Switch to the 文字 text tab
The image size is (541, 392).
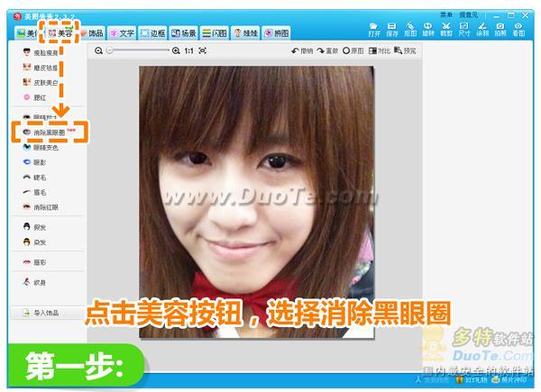pyautogui.click(x=122, y=33)
